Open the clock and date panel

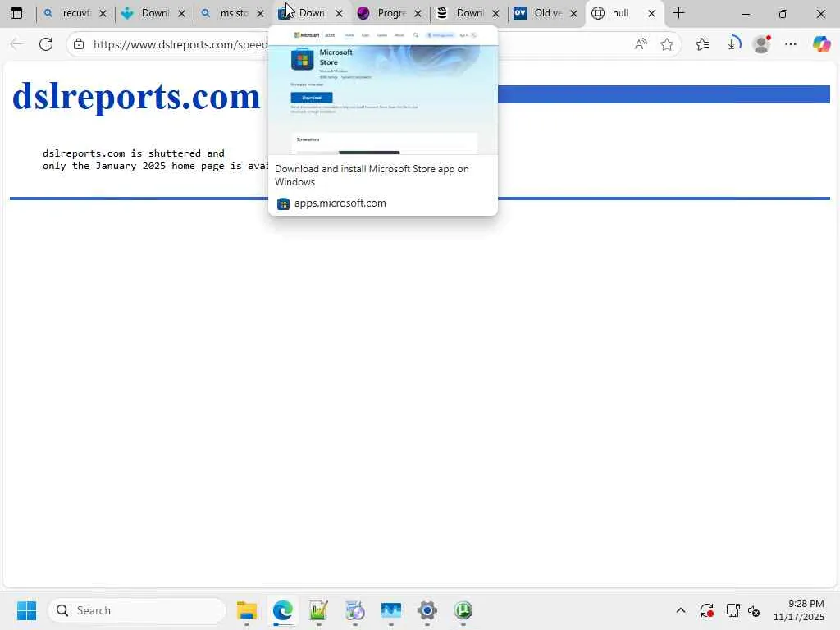(799, 610)
